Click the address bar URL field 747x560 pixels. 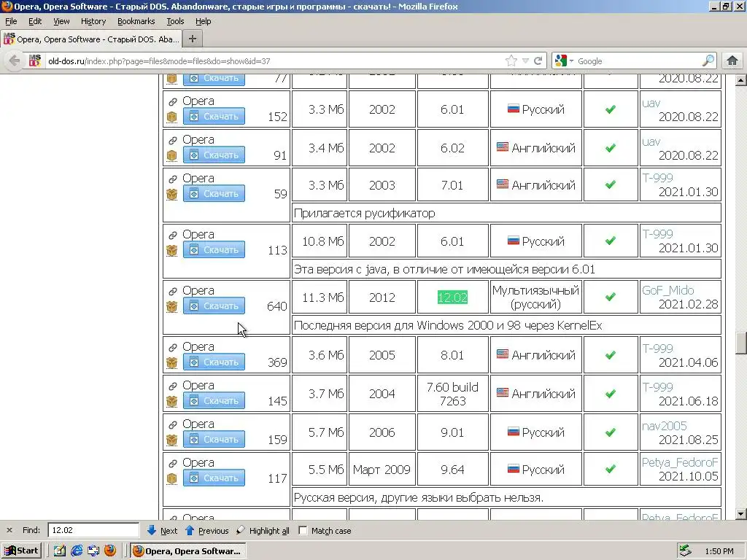(274, 61)
